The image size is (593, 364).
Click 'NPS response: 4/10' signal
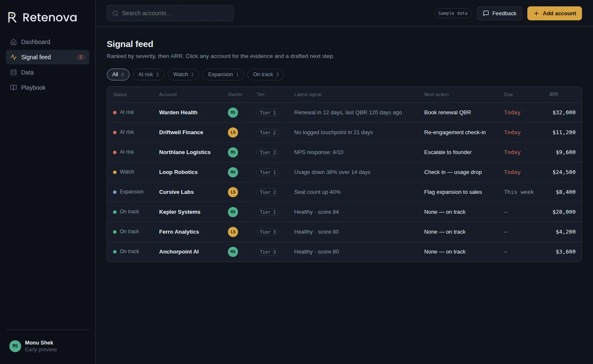tap(319, 152)
